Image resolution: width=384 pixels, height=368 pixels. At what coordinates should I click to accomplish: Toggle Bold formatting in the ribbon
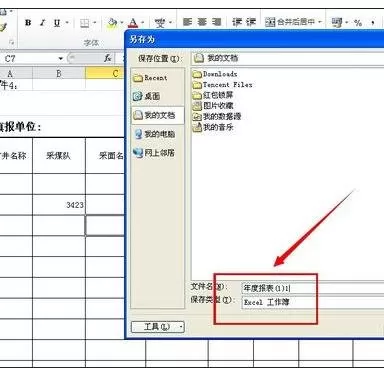[x=28, y=23]
